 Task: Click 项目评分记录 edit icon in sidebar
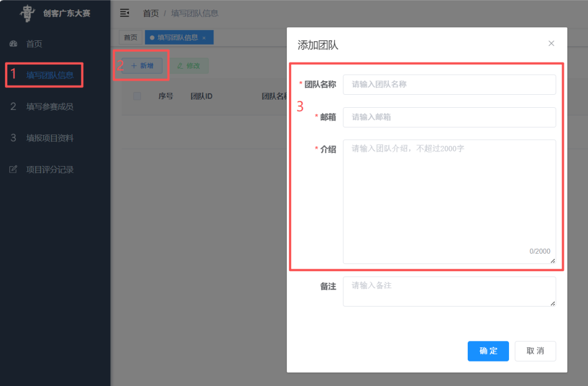pos(13,169)
